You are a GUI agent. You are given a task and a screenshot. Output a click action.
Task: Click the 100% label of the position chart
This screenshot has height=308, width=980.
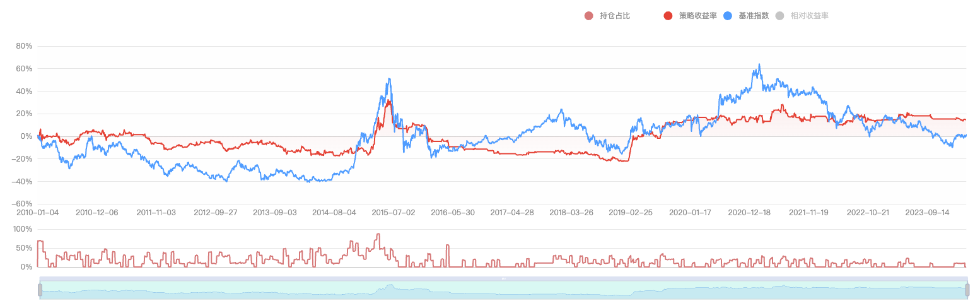21,229
